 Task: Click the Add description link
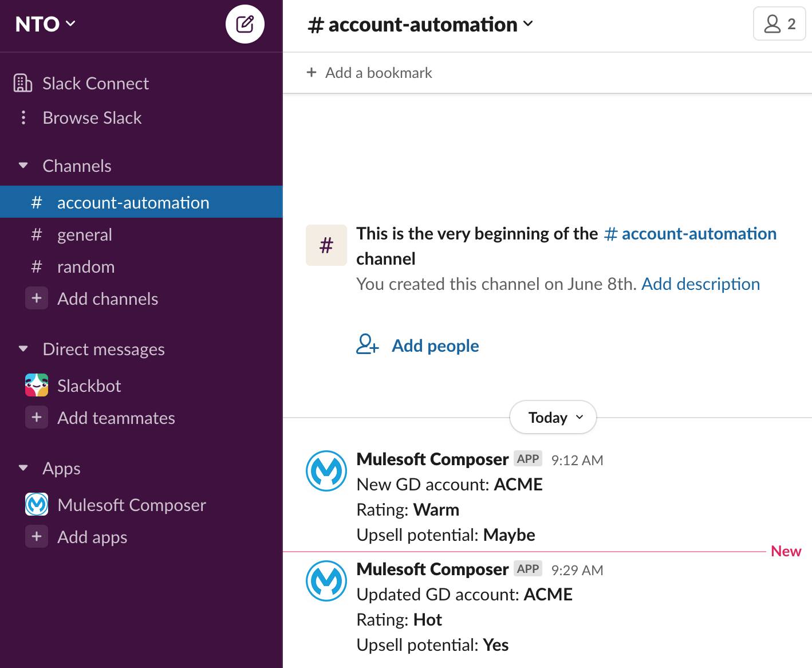coord(700,284)
